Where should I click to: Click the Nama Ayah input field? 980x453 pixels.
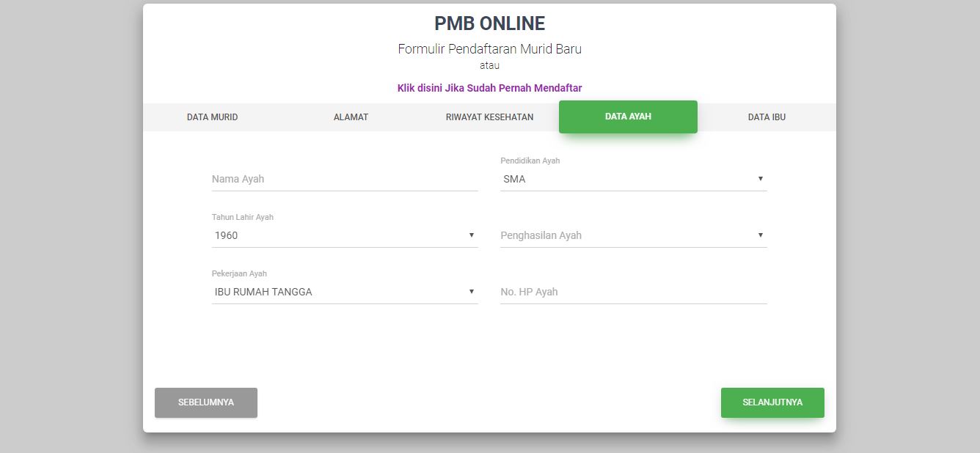point(344,179)
